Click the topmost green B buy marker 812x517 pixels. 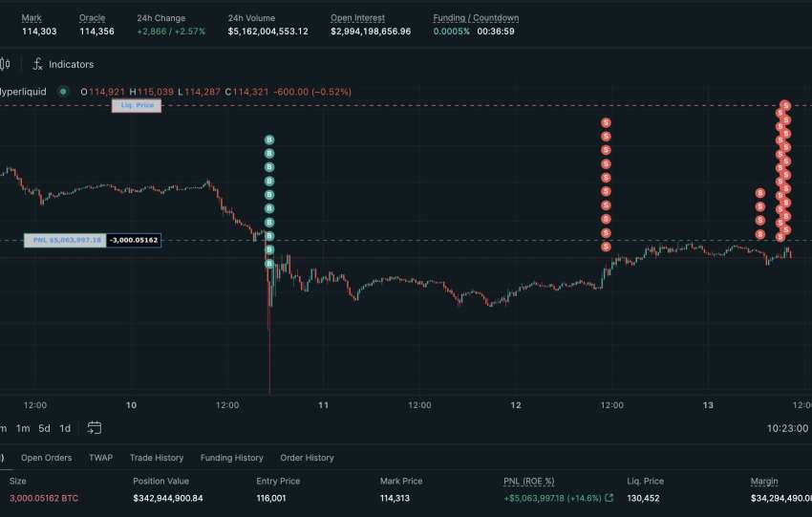pos(269,140)
